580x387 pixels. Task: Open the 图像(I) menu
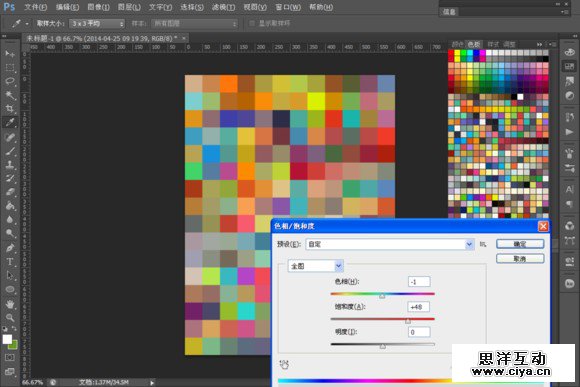tap(98, 7)
